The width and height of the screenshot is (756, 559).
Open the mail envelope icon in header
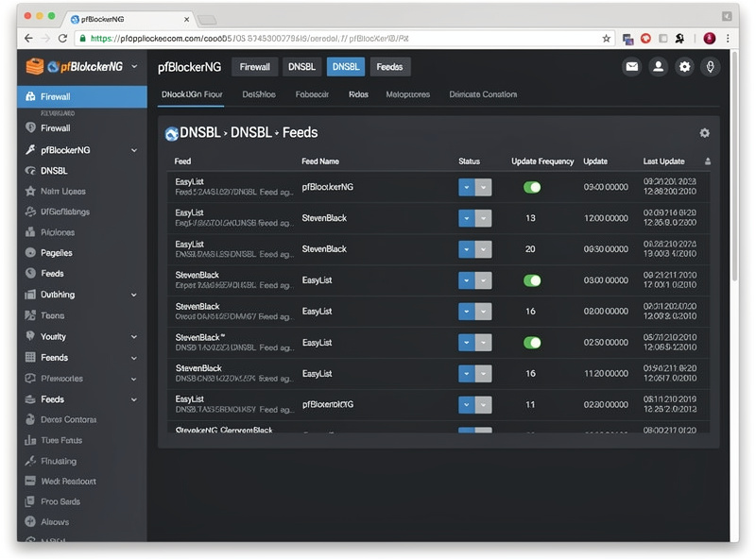631,66
